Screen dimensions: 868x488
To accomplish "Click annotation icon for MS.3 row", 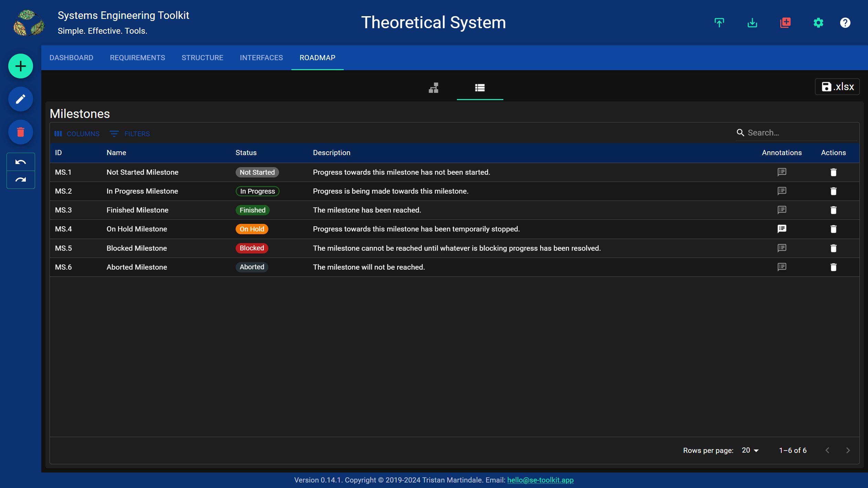I will pyautogui.click(x=782, y=210).
